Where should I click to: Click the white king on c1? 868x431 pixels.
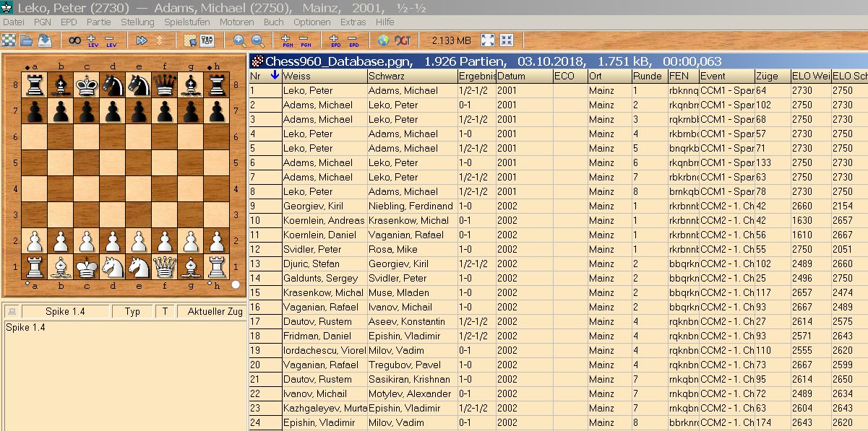click(87, 266)
